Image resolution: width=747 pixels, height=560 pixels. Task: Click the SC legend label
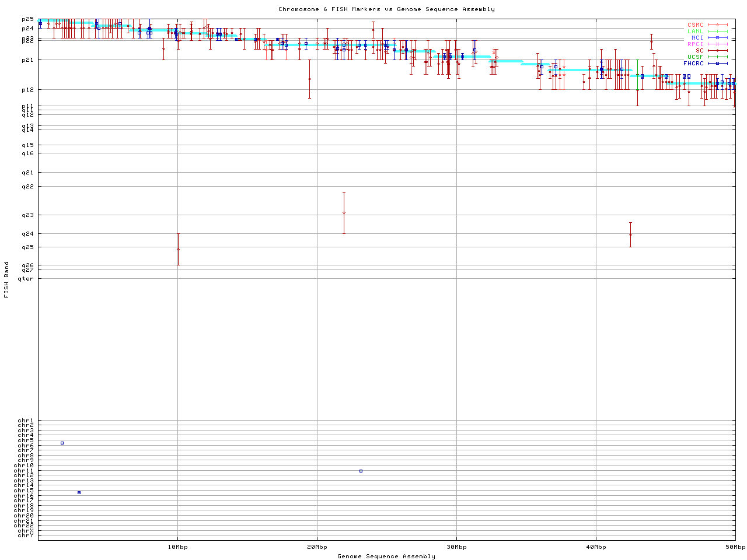[x=699, y=51]
